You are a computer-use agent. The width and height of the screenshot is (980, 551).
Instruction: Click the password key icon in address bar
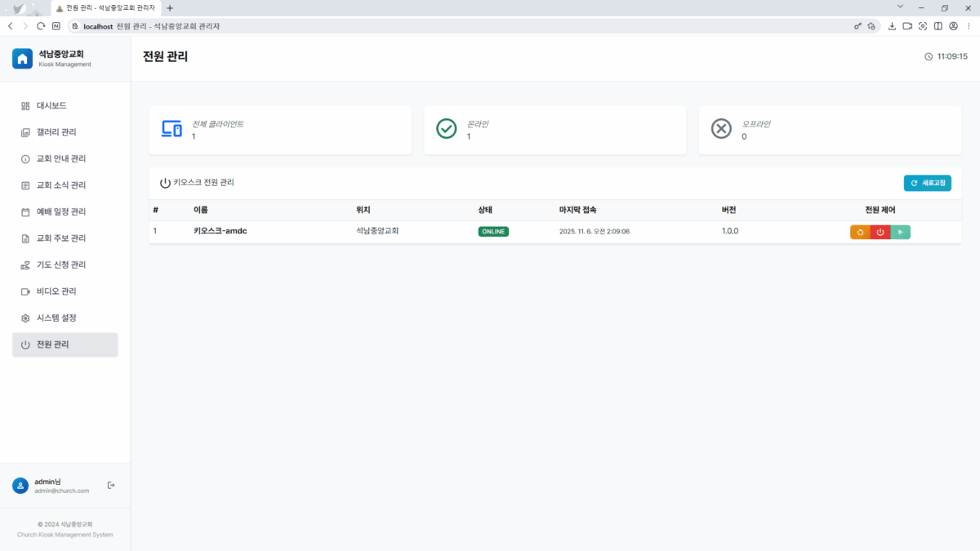click(x=857, y=26)
